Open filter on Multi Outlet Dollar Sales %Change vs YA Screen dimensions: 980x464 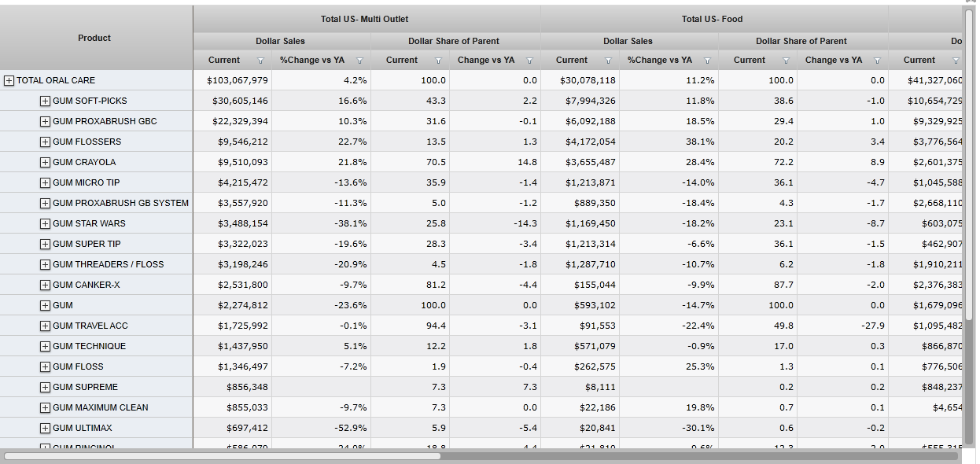(x=359, y=61)
